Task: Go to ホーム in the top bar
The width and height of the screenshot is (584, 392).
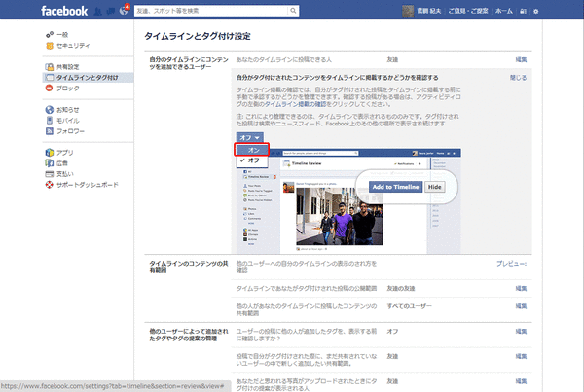Action: pyautogui.click(x=504, y=11)
